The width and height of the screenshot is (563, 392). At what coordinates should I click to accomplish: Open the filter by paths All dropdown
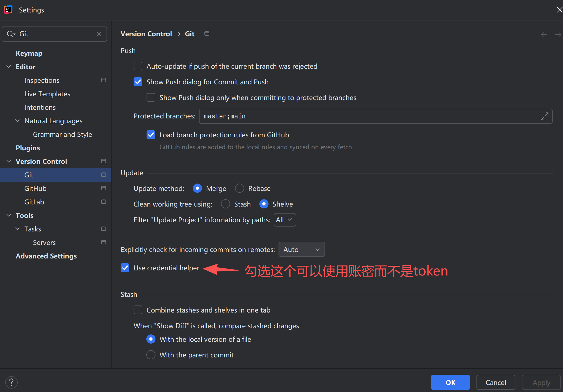pos(285,220)
